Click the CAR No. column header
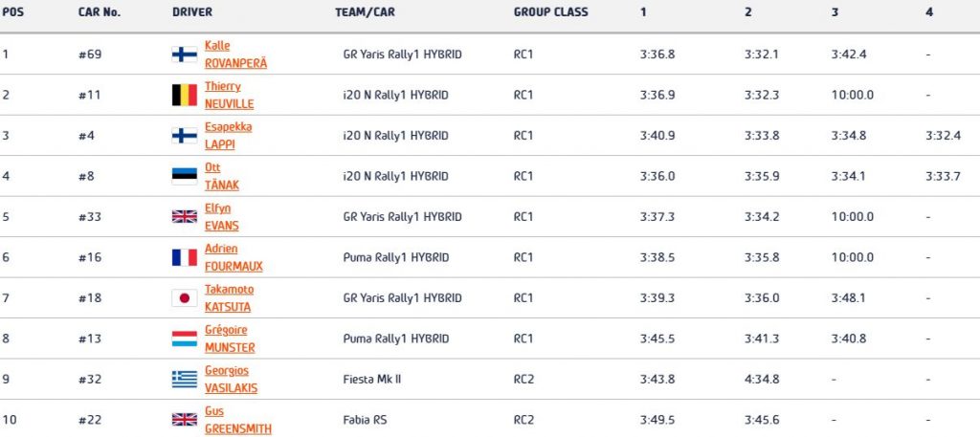 (100, 11)
